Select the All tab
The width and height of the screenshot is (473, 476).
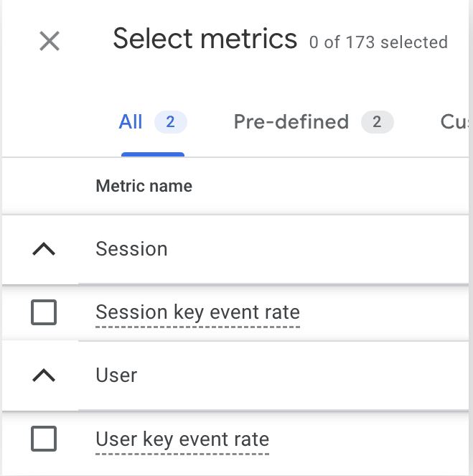click(x=153, y=122)
